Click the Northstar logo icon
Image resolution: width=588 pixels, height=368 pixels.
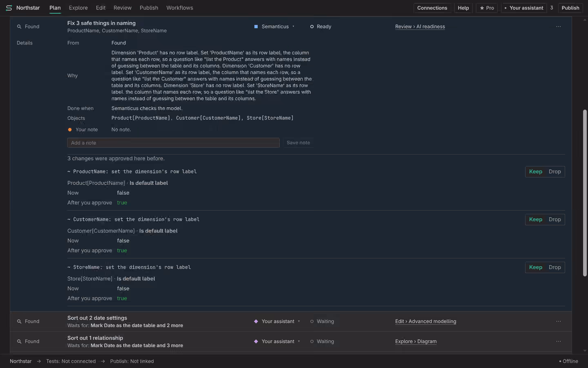tap(9, 8)
